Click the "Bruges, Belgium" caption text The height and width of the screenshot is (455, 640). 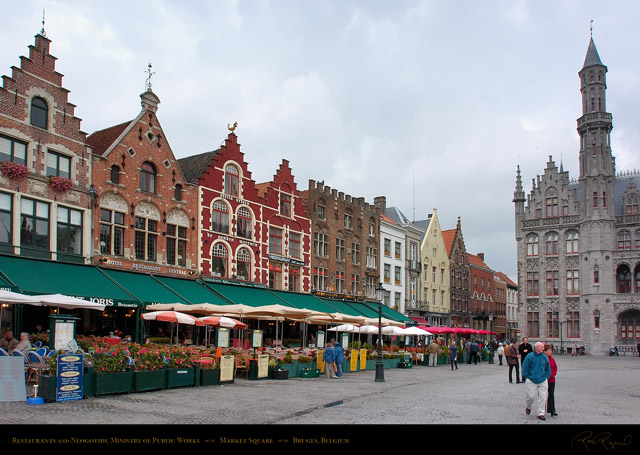(x=320, y=440)
